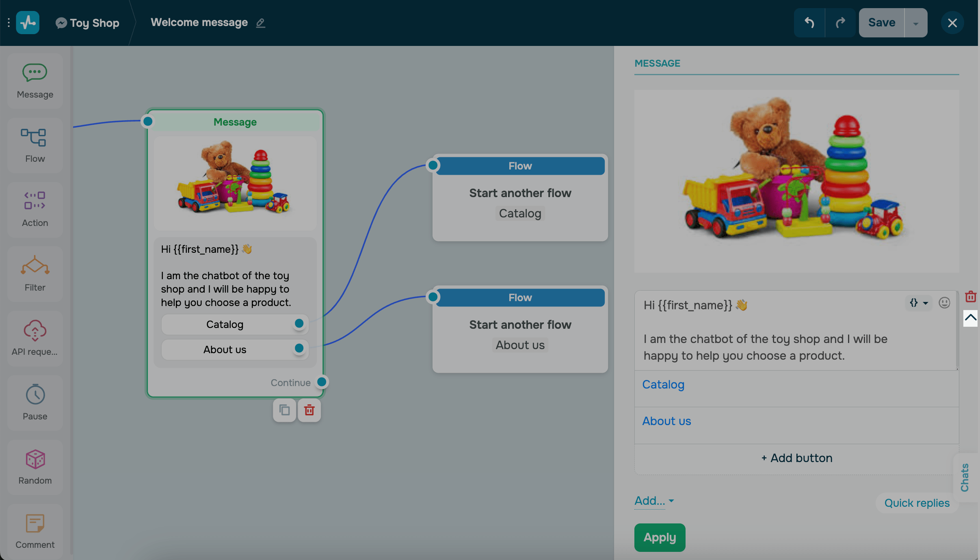The image size is (980, 560).
Task: Select the API request element
Action: pyautogui.click(x=35, y=337)
